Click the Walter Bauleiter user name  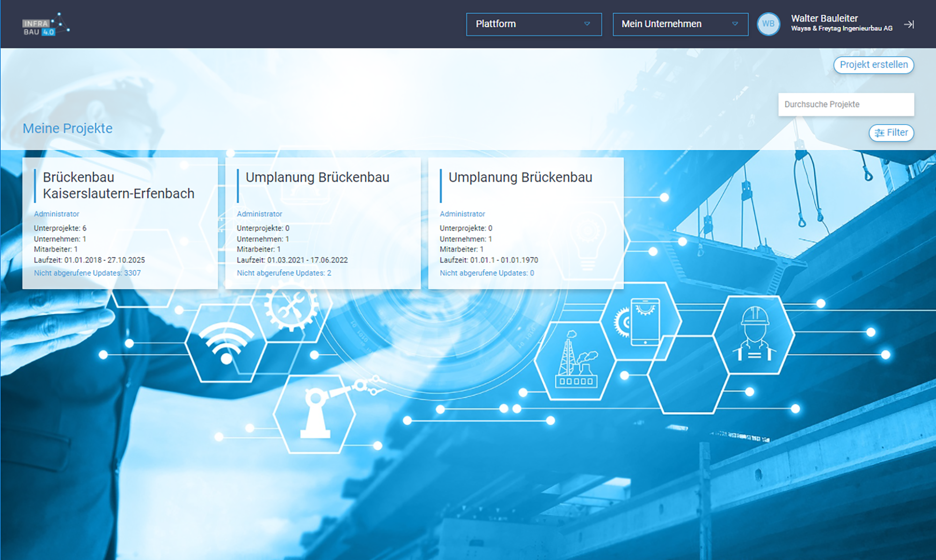[824, 18]
